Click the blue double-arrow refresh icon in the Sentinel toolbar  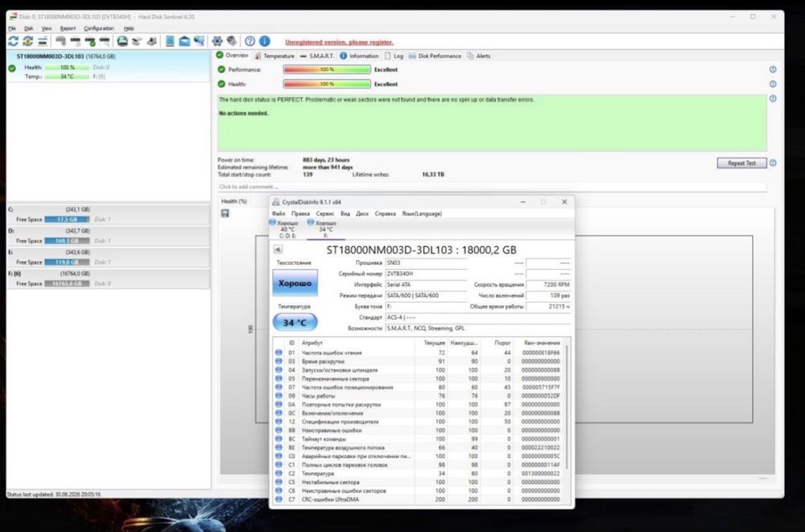(14, 41)
